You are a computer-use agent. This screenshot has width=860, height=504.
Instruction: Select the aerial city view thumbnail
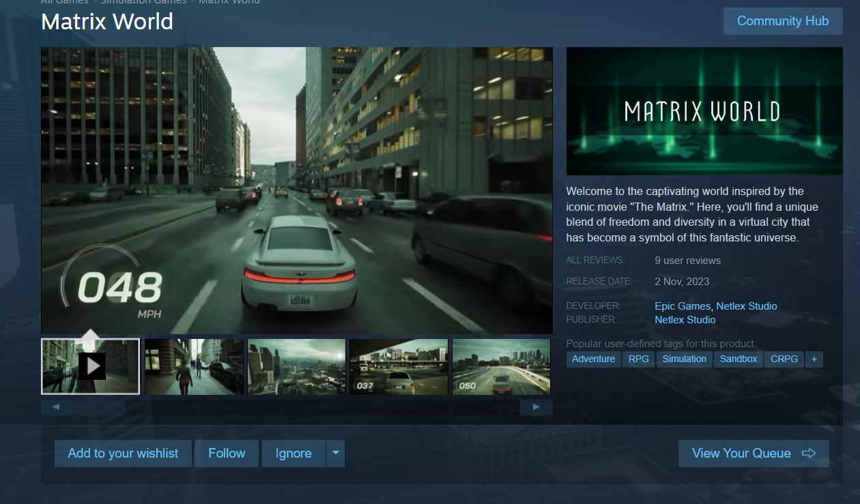point(296,366)
